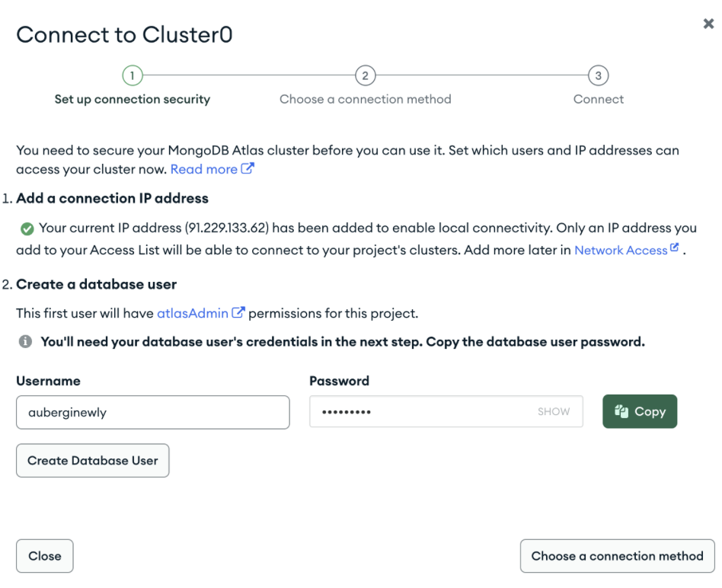Focus the Username input field
This screenshot has width=722, height=588.
(153, 412)
